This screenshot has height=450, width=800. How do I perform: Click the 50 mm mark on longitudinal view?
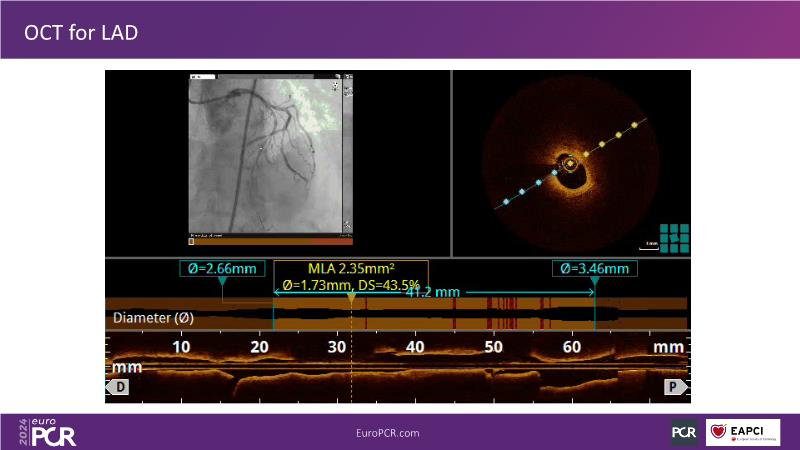493,347
